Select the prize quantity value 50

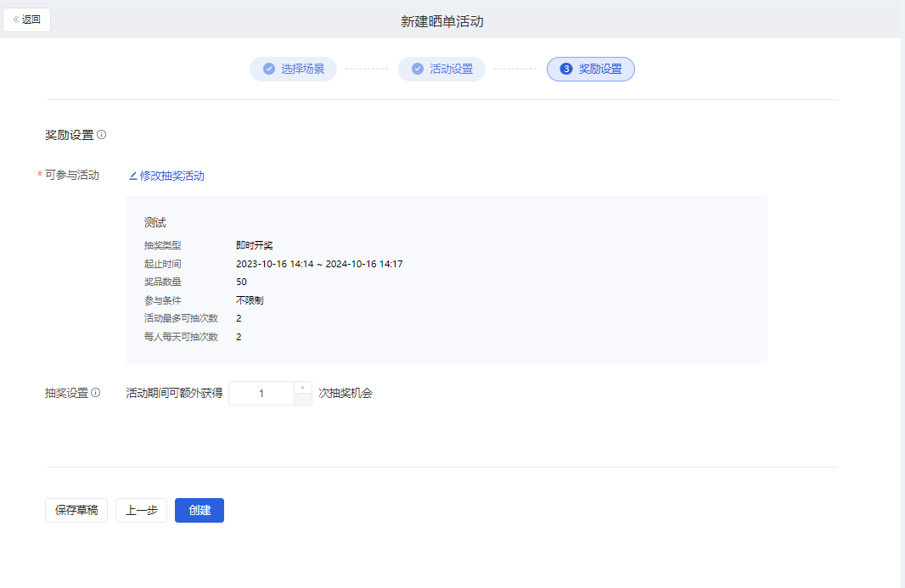pos(241,283)
